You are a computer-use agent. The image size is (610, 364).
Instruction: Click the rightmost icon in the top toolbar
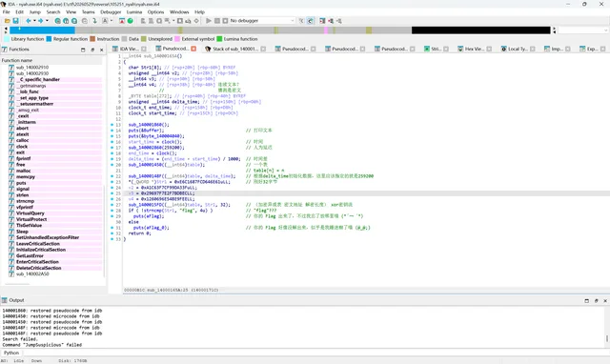(x=339, y=21)
